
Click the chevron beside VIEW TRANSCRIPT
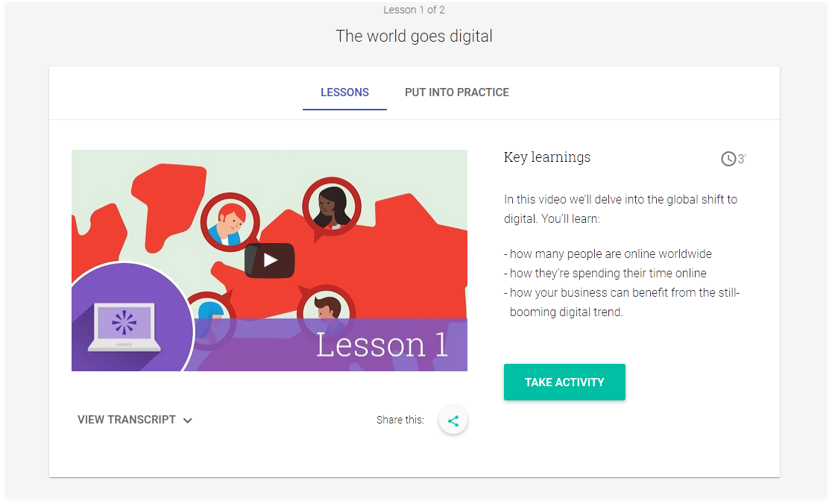(188, 420)
